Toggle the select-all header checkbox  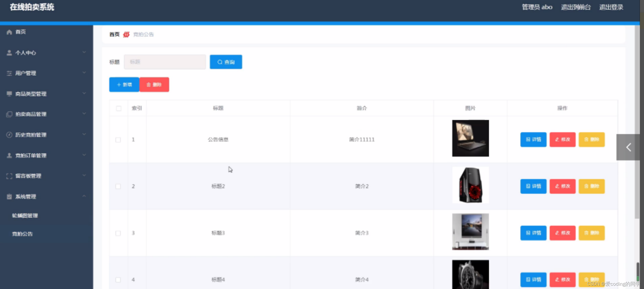click(119, 108)
